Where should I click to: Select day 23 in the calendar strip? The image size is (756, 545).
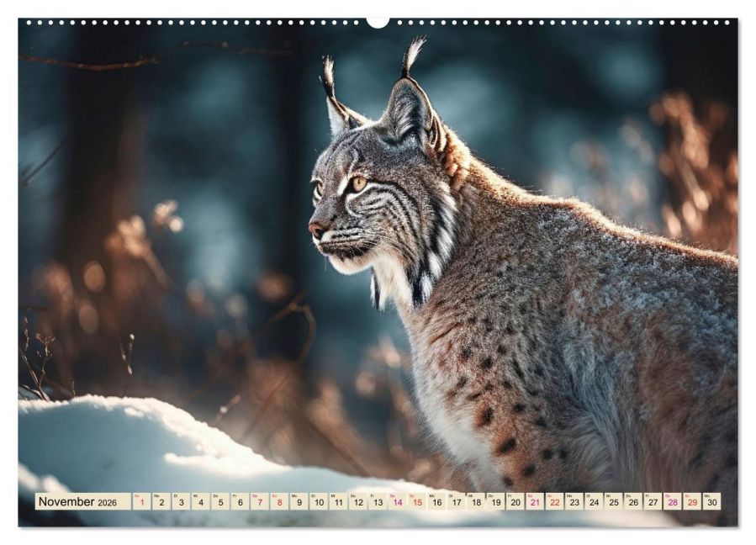pyautogui.click(x=574, y=501)
